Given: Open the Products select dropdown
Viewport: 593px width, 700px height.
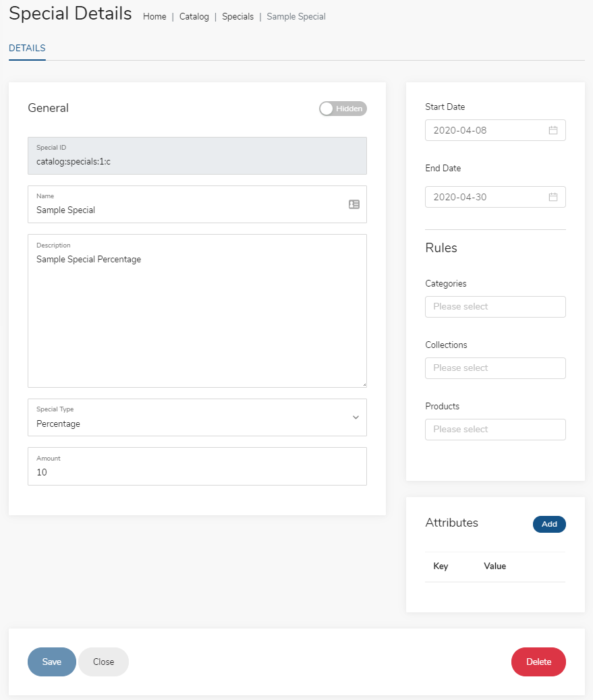Looking at the screenshot, I should point(495,430).
